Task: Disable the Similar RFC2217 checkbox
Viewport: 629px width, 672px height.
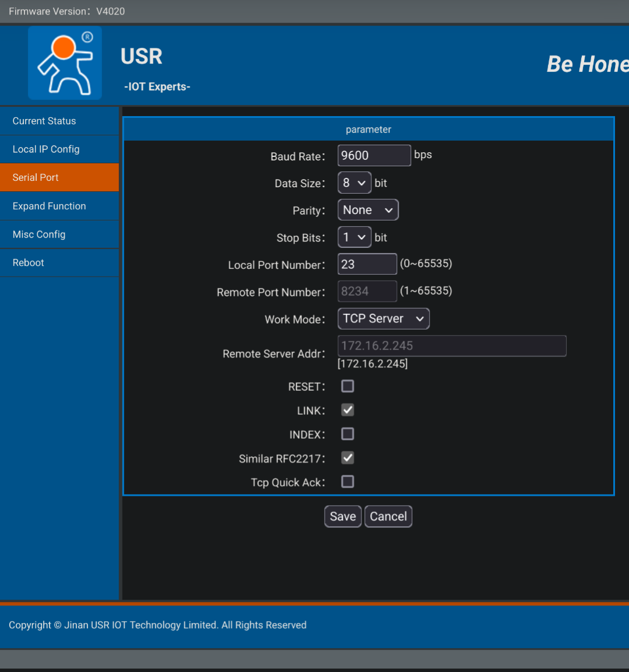Action: tap(347, 458)
